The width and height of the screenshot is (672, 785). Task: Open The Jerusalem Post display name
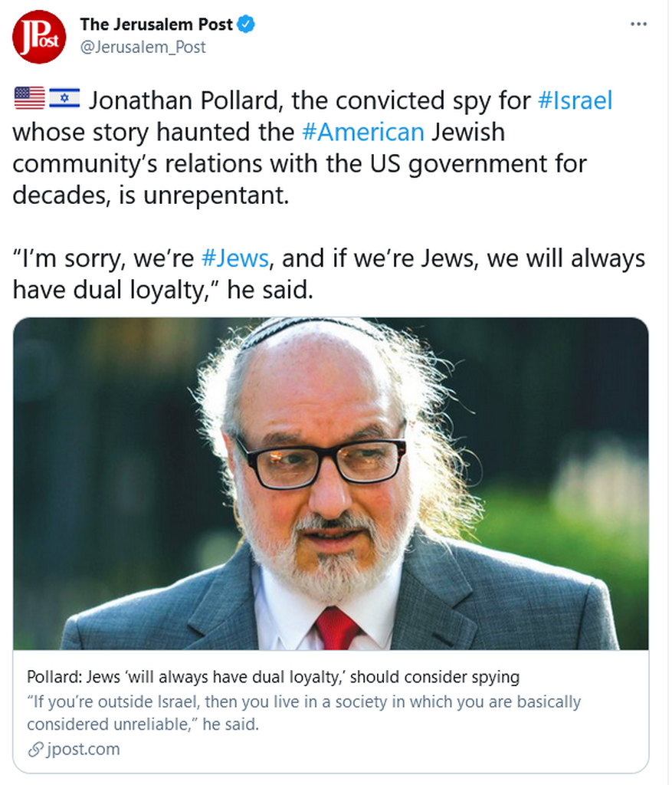coord(156,25)
